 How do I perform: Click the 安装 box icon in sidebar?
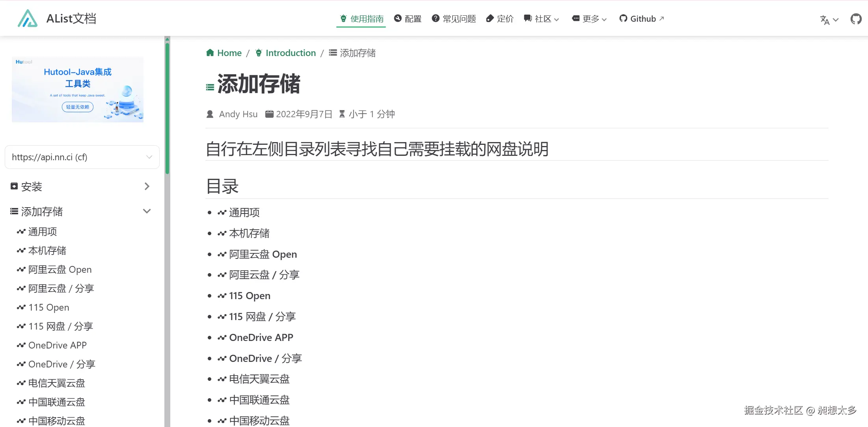(14, 186)
